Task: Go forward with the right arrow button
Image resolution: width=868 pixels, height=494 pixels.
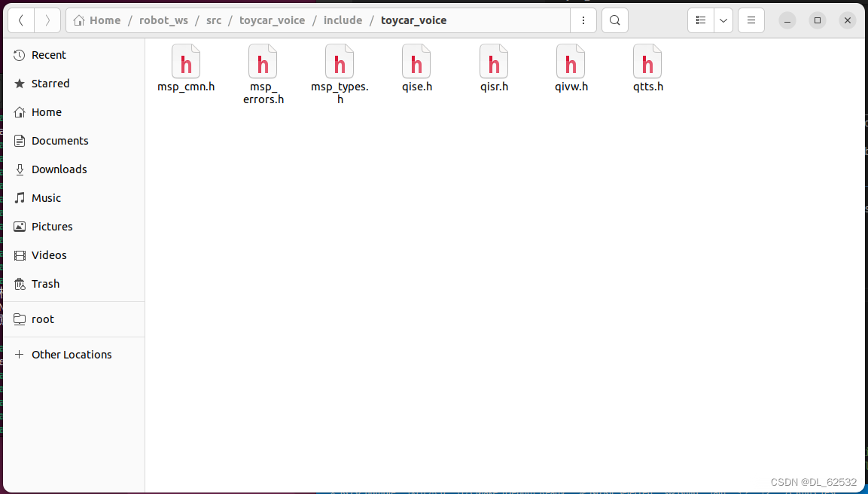Action: 47,20
